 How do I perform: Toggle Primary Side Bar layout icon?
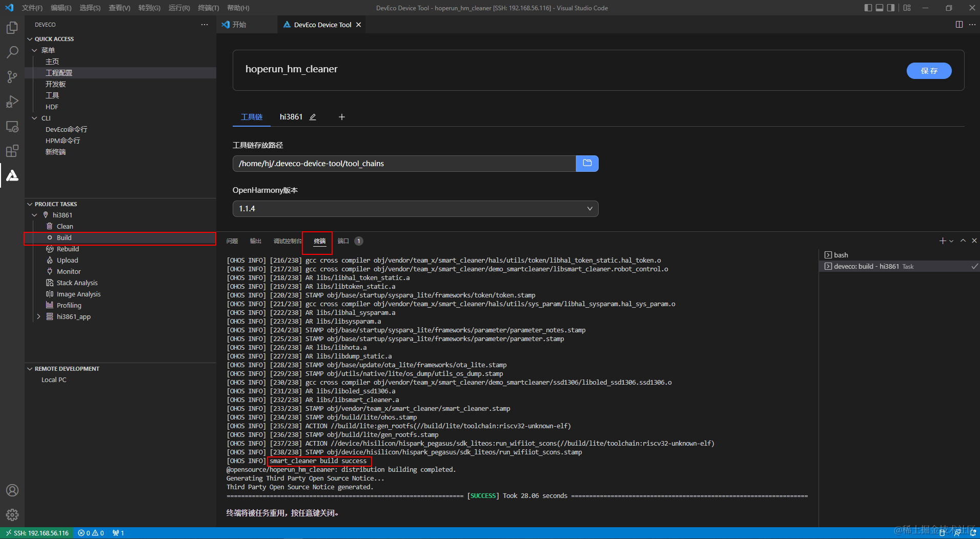[x=868, y=8]
